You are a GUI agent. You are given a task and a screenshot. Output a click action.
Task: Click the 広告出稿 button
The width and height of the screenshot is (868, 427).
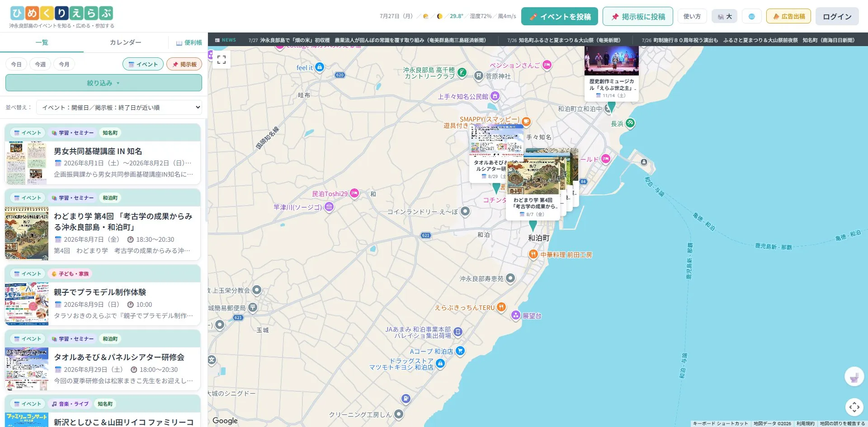pyautogui.click(x=788, y=17)
